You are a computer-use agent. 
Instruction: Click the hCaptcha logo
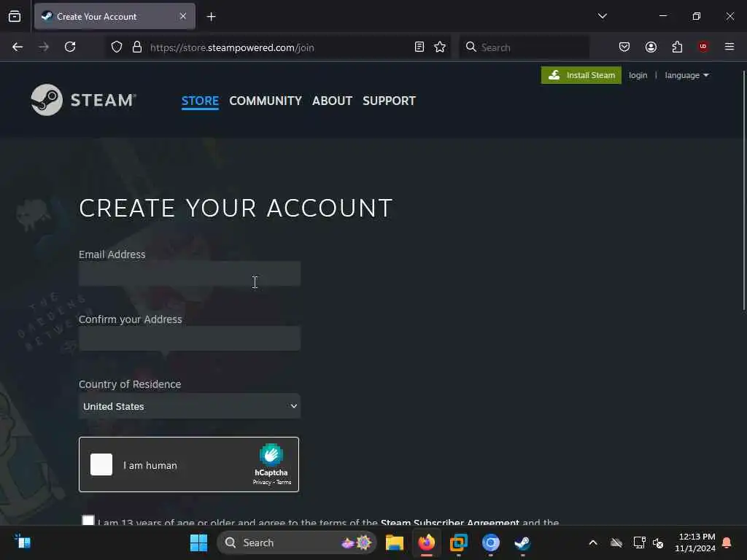click(271, 455)
